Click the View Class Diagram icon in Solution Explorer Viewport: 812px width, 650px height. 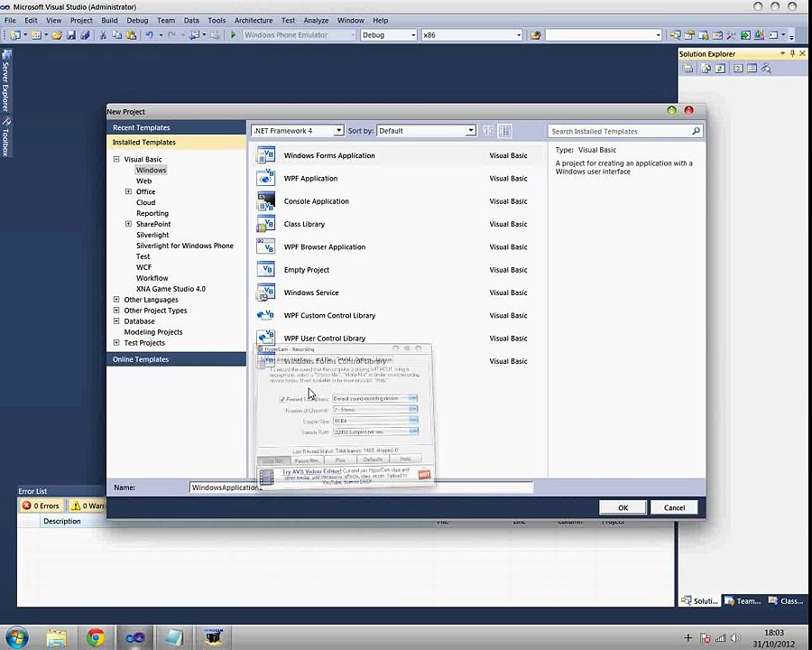point(766,69)
